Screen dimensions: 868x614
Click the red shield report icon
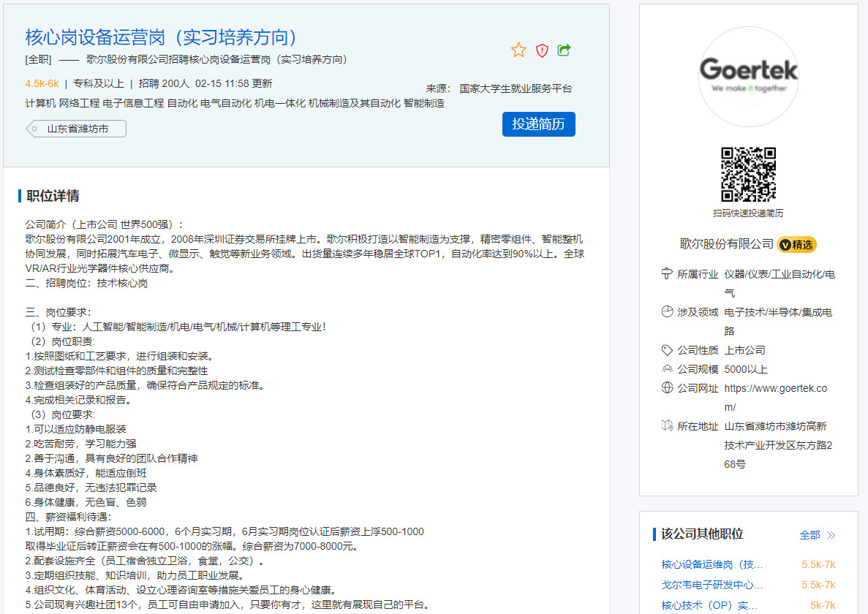click(542, 50)
